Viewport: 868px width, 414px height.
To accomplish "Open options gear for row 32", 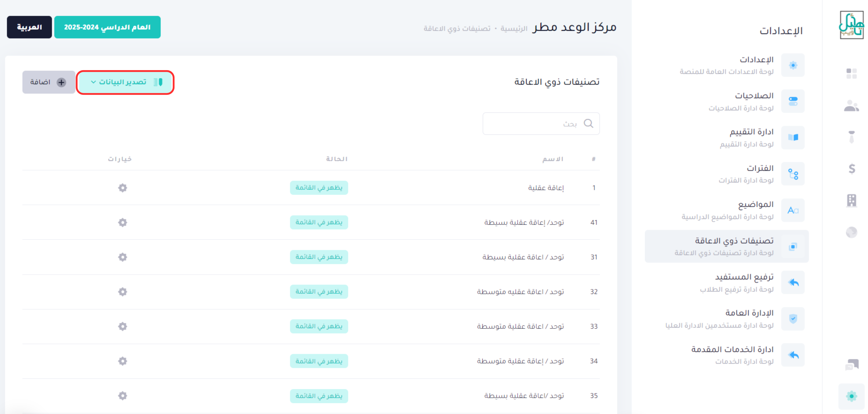I will (123, 292).
